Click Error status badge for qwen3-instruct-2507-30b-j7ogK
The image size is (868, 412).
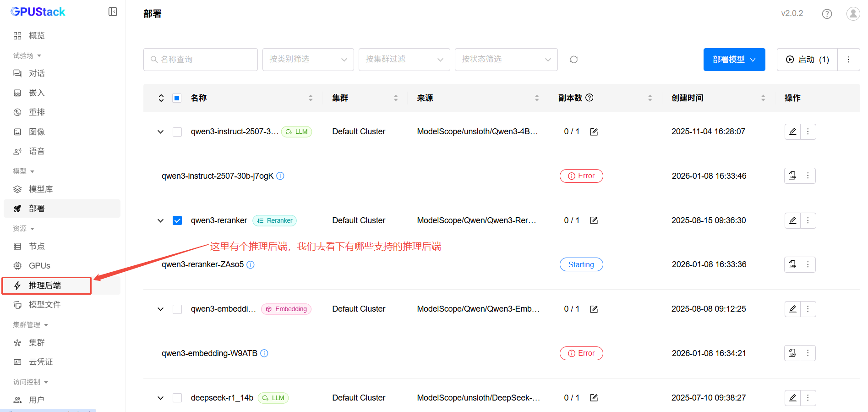click(x=581, y=176)
